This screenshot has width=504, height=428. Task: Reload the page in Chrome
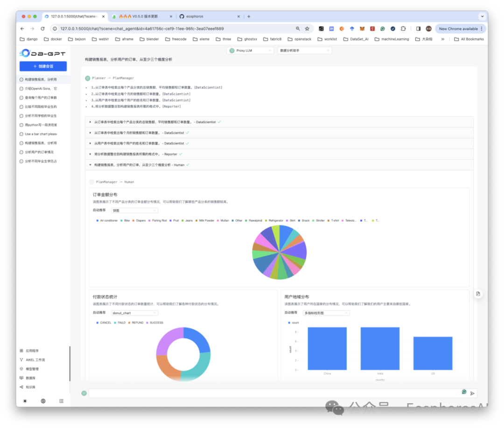pyautogui.click(x=43, y=28)
